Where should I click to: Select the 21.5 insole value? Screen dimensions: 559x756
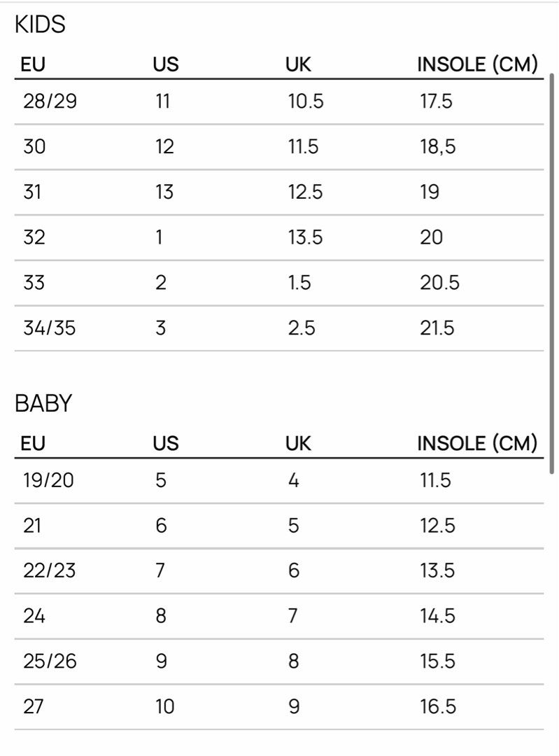437,328
